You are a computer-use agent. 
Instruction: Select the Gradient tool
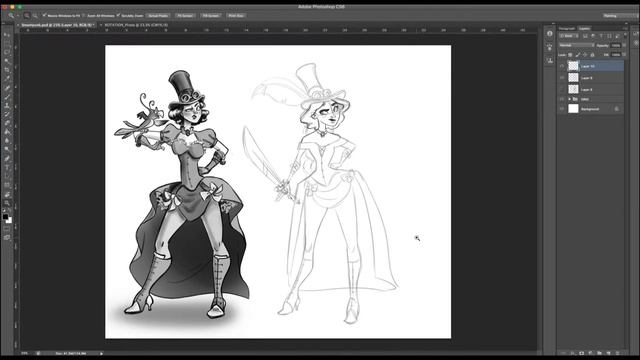7,132
